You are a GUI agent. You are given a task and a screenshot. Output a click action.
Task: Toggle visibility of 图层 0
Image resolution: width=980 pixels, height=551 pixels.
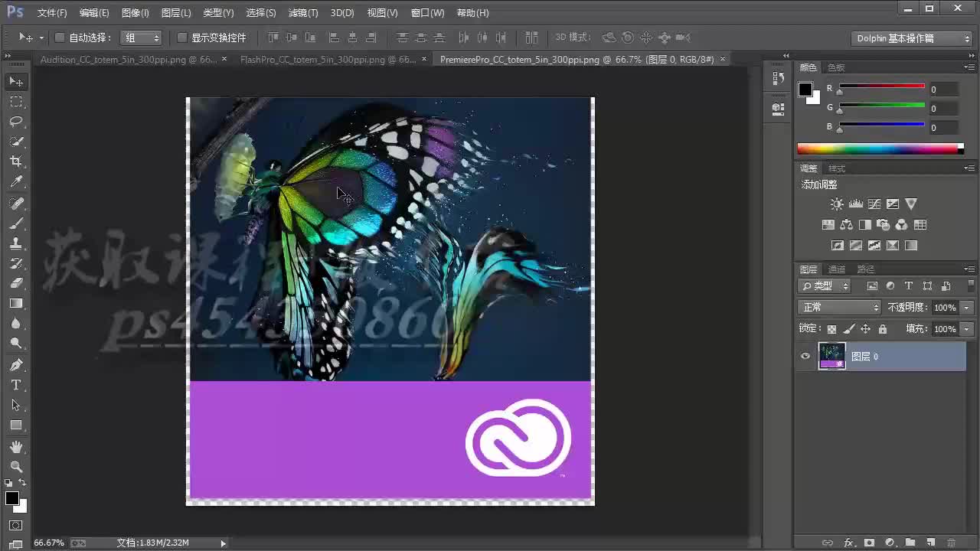(x=805, y=356)
